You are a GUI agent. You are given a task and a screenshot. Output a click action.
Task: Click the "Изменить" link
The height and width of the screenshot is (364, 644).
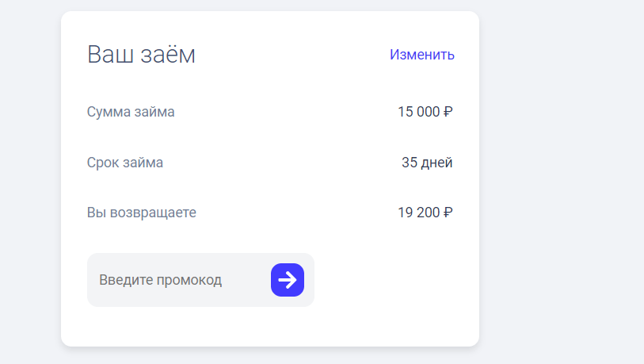point(421,55)
